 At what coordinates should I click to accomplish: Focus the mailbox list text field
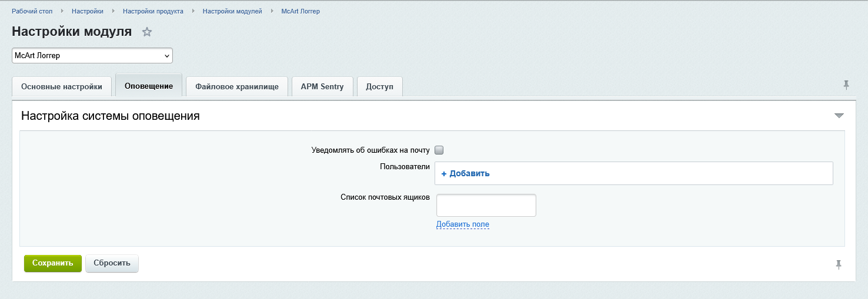[486, 205]
